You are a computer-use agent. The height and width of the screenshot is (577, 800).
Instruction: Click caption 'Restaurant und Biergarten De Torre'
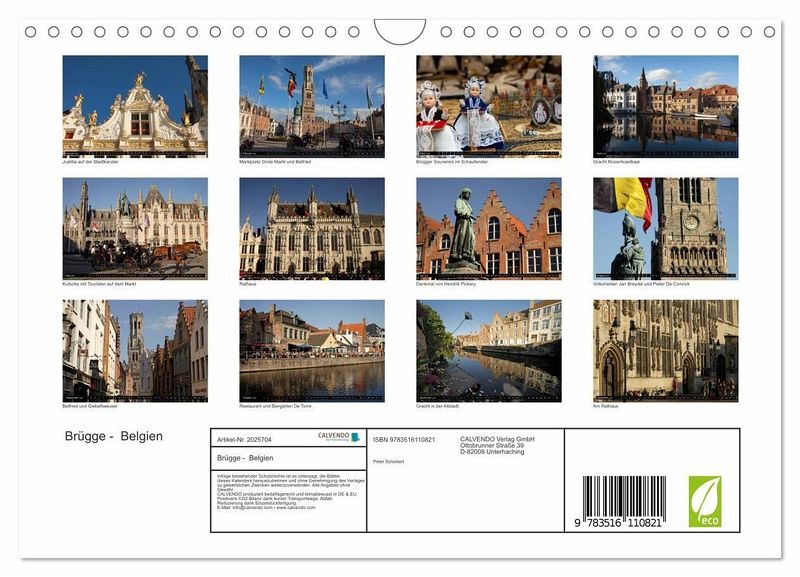pyautogui.click(x=275, y=406)
